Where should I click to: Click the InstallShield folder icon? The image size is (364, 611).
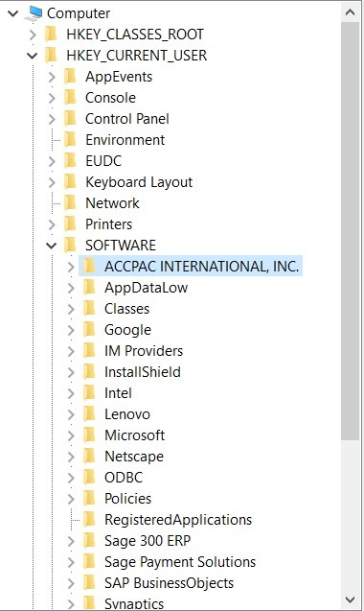pyautogui.click(x=89, y=372)
